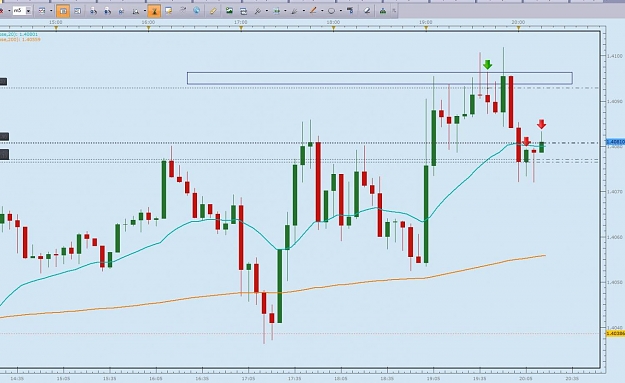Click the green picture snapshot icon

tap(229, 11)
